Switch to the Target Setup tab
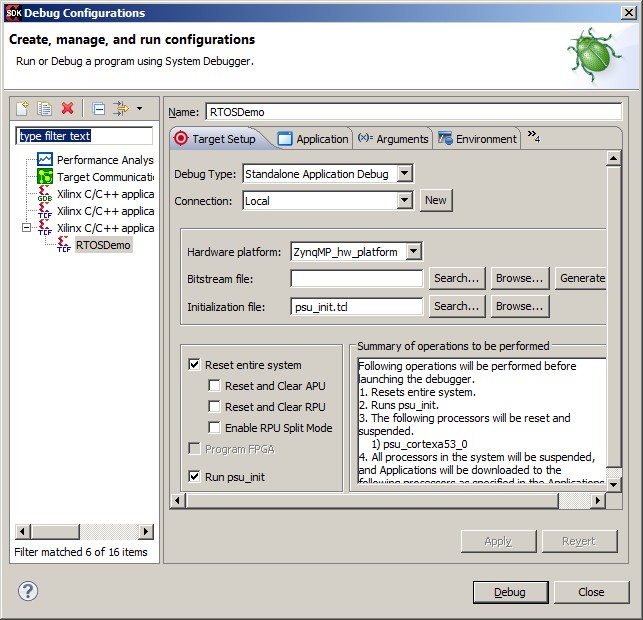643x620 pixels. point(215,139)
